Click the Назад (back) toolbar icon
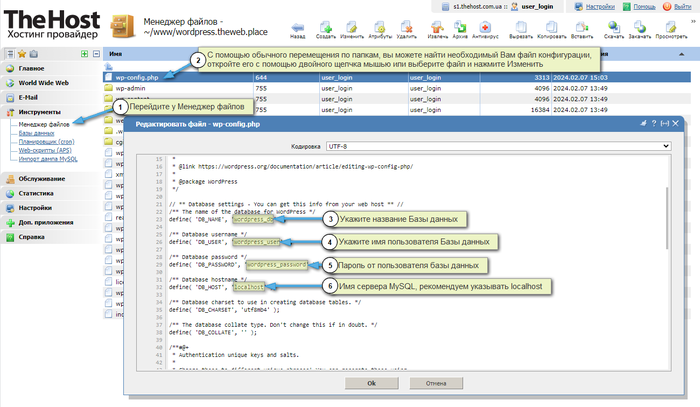Image resolution: width=700 pixels, height=407 pixels. (298, 30)
